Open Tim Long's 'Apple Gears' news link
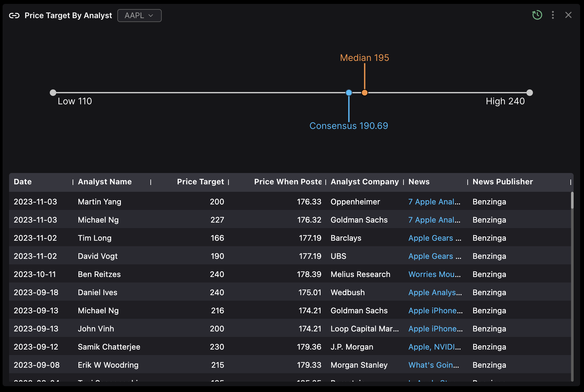The width and height of the screenshot is (584, 392). tap(435, 238)
